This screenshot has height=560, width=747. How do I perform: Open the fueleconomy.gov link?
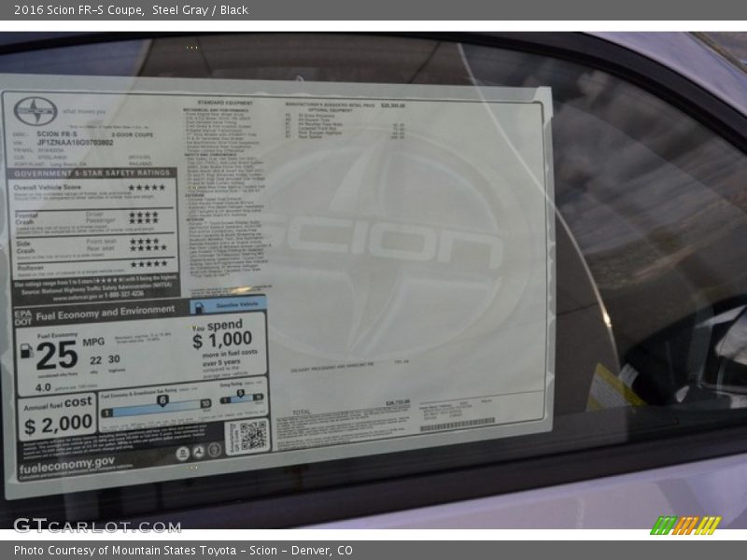pos(66,465)
